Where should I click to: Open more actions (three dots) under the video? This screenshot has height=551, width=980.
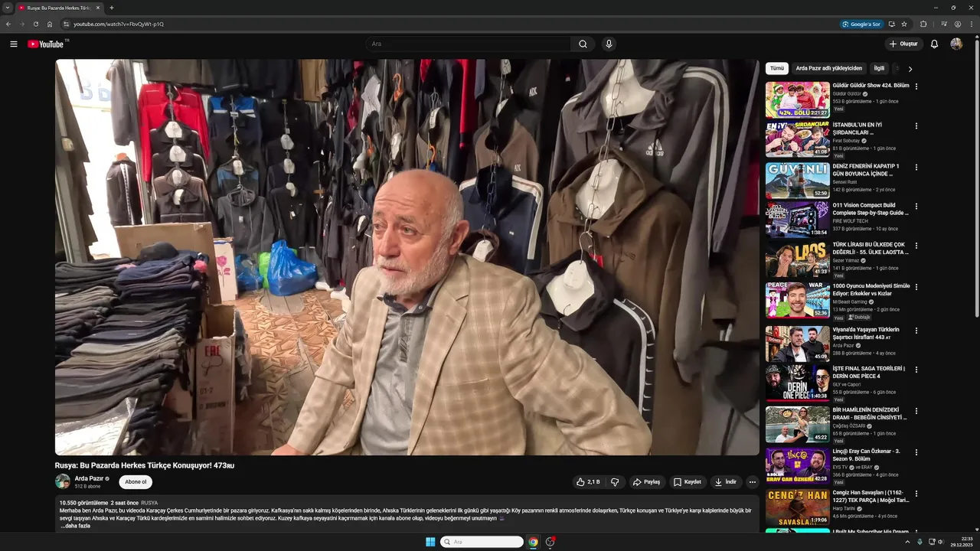point(752,482)
